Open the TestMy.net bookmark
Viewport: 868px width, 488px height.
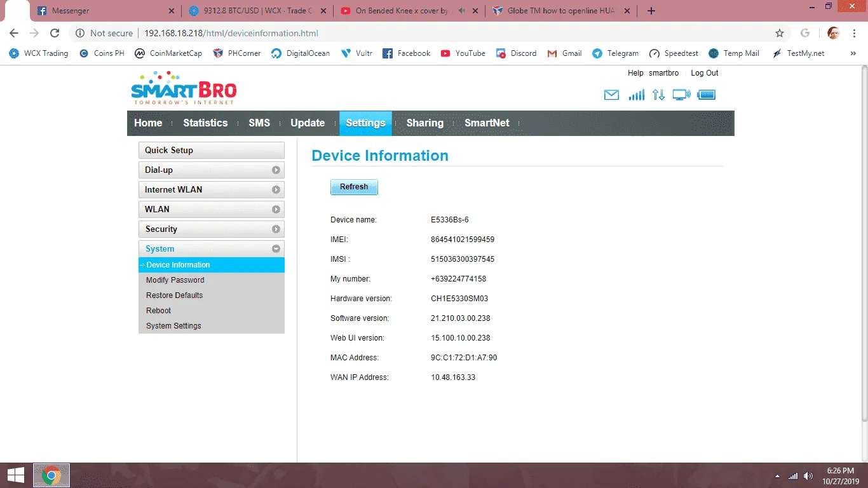(x=798, y=53)
